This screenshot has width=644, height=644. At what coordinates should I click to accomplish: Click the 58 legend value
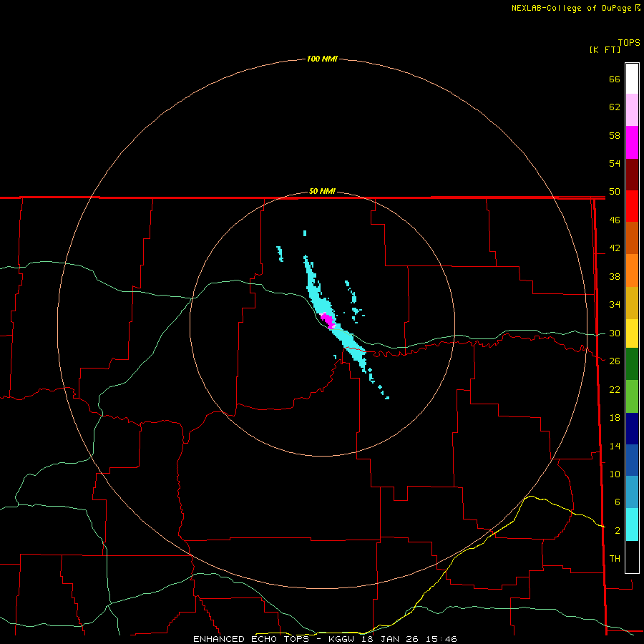click(x=615, y=135)
